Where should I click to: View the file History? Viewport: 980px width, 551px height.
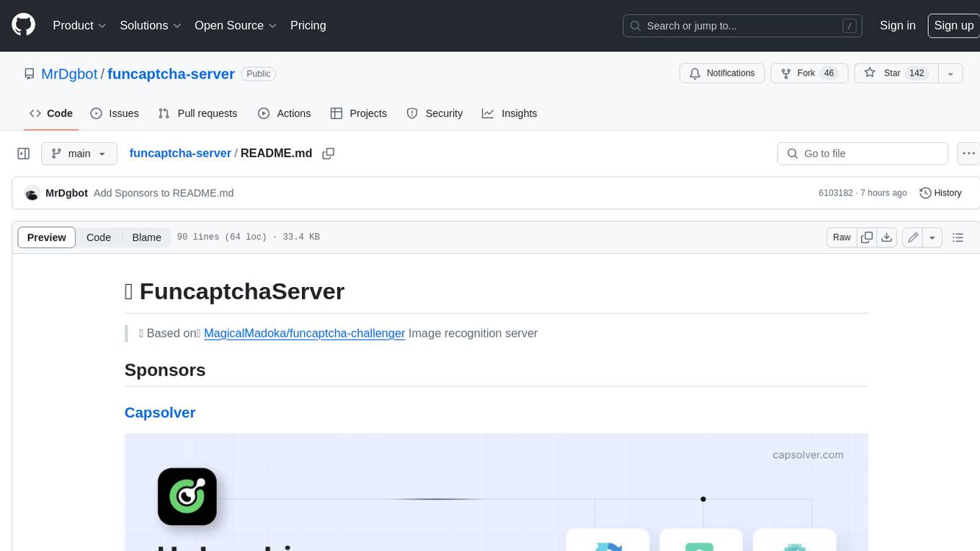[940, 193]
